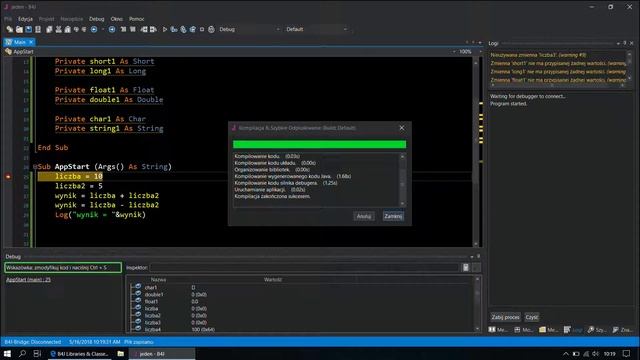Click the inspector evaluate icon button
The height and width of the screenshot is (360, 640).
point(466,267)
